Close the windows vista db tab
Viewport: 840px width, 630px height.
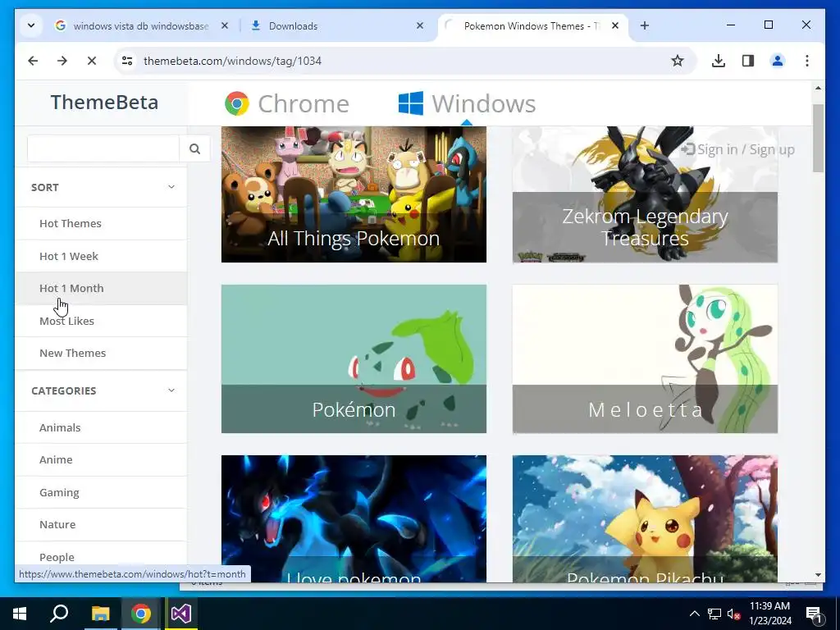point(225,25)
